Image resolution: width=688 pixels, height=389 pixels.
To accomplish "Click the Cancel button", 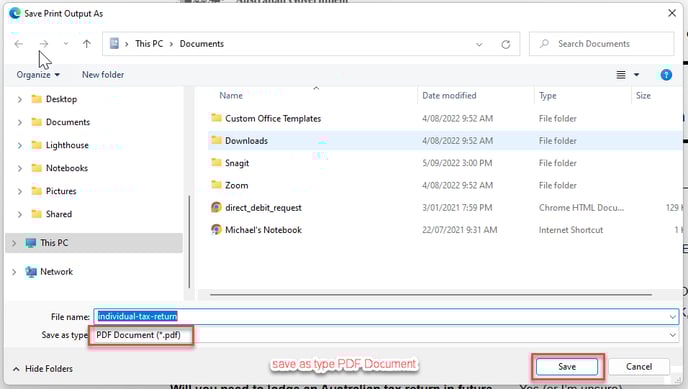I will pyautogui.click(x=639, y=367).
